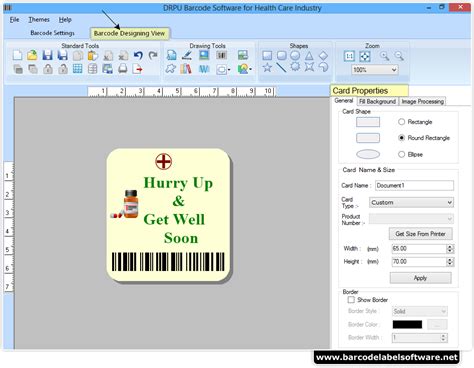Click the ellipse card shape preview
The height and width of the screenshot is (368, 474).
click(x=368, y=154)
